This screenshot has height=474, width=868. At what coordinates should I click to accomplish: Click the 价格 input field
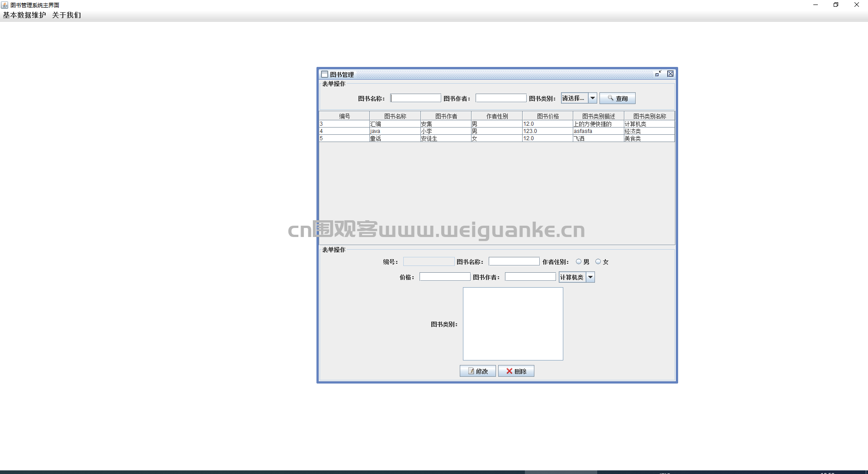pyautogui.click(x=445, y=277)
